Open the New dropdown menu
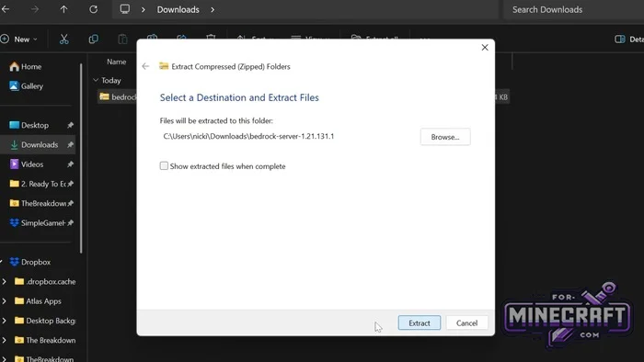644x362 pixels. point(19,40)
